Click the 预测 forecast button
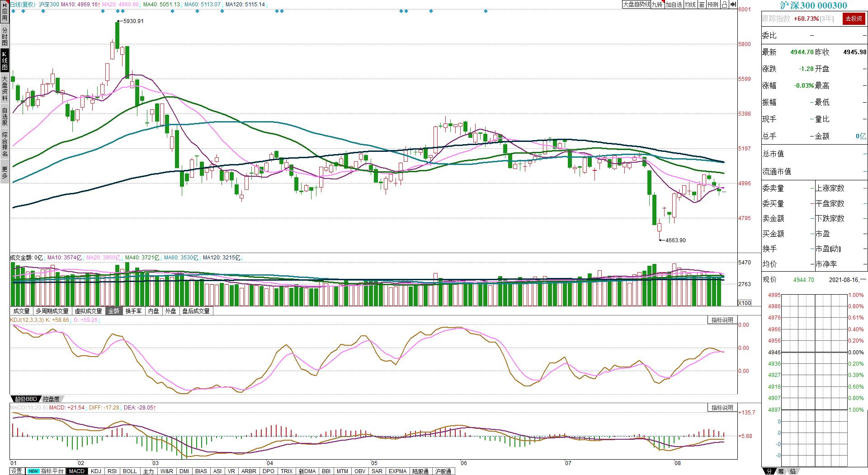 (x=713, y=5)
